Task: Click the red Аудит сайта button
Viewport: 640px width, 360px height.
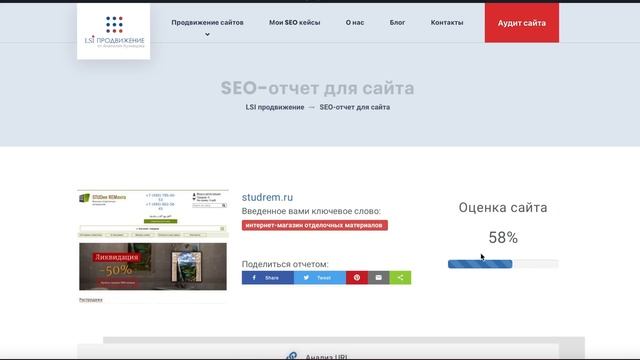Action: 522,23
